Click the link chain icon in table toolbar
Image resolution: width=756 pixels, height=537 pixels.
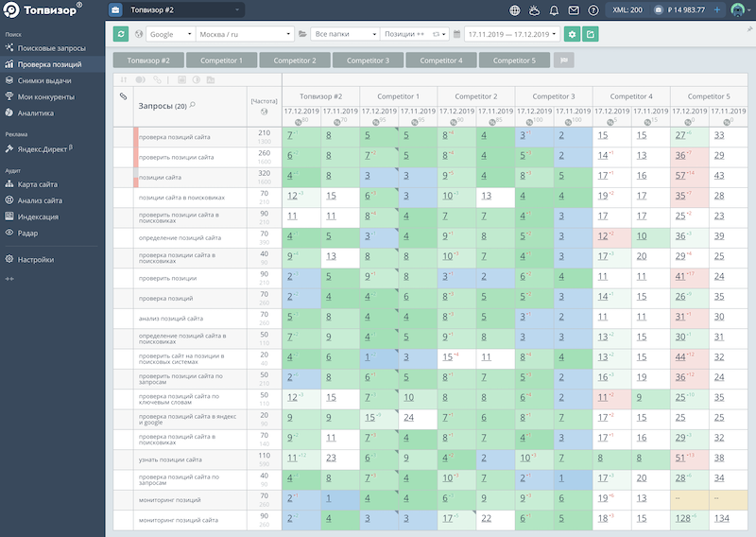pyautogui.click(x=157, y=79)
